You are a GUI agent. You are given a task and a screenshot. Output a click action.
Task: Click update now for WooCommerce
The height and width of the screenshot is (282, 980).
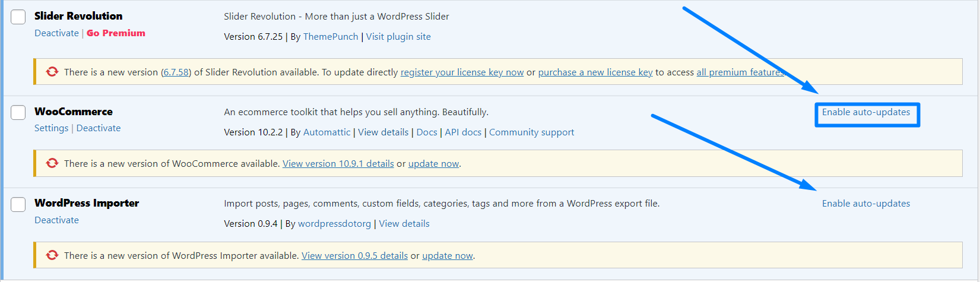tap(434, 164)
